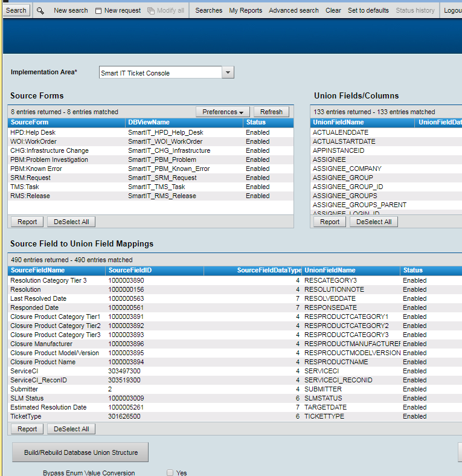Sort Source Forms by Status column header
This screenshot has height=476, width=462.
click(268, 123)
